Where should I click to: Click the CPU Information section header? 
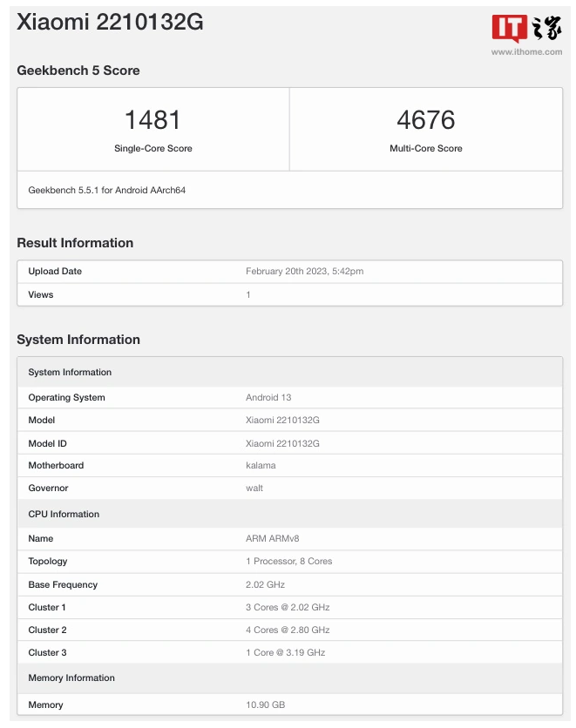pos(290,514)
